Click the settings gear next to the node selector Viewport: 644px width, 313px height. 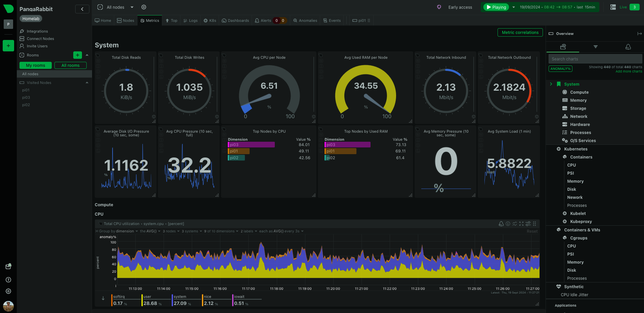[x=144, y=7]
